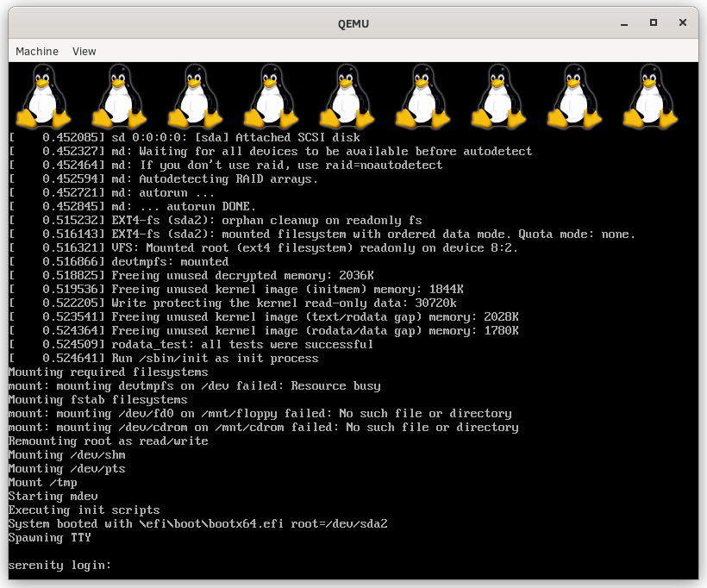
Task: Click the '[sda] Attached SCSI disk' line
Action: [x=184, y=138]
